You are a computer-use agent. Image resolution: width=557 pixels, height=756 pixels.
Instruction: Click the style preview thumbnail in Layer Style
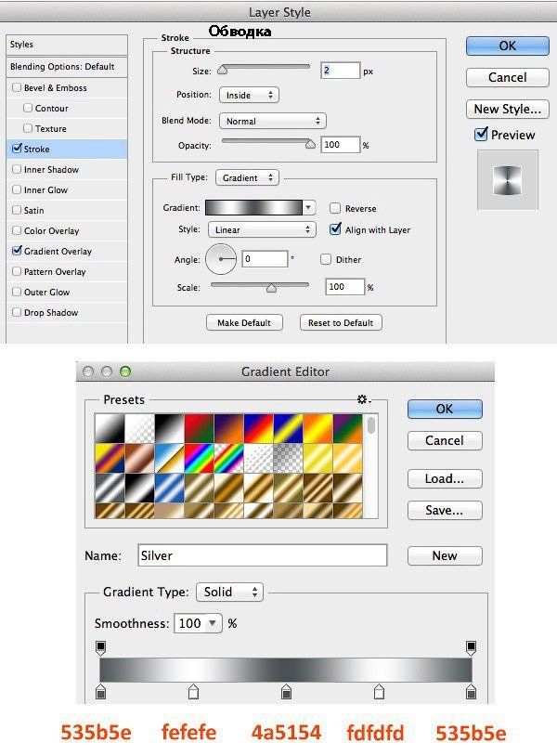[x=508, y=180]
